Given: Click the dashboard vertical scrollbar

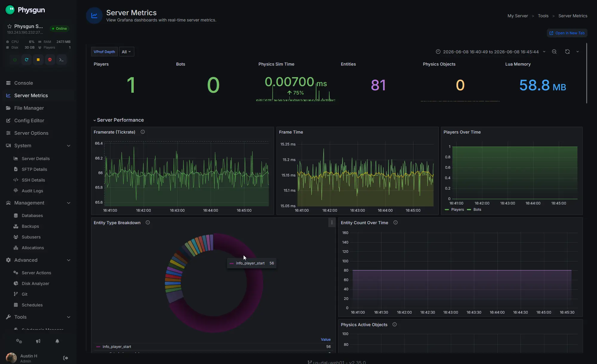Looking at the screenshot, I should tap(587, 73).
